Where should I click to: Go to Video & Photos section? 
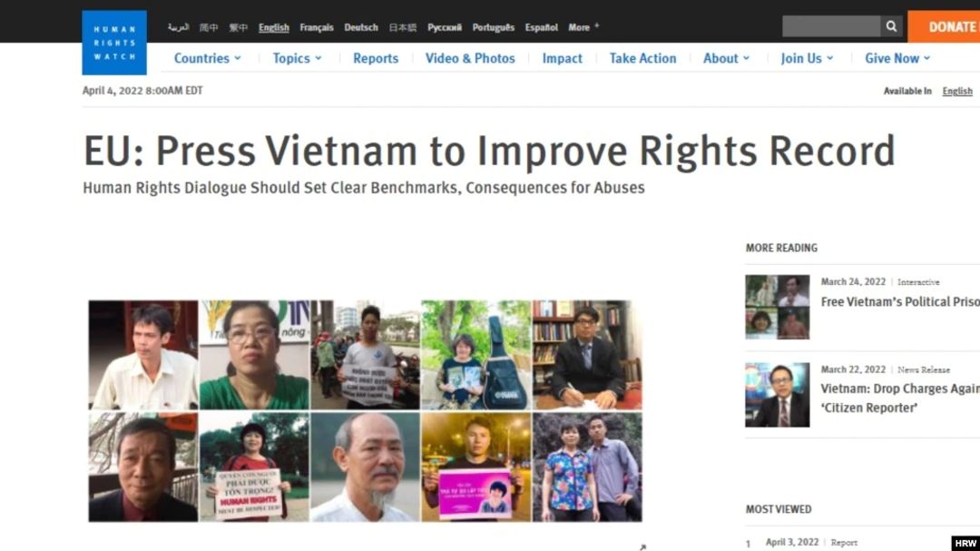pos(470,58)
